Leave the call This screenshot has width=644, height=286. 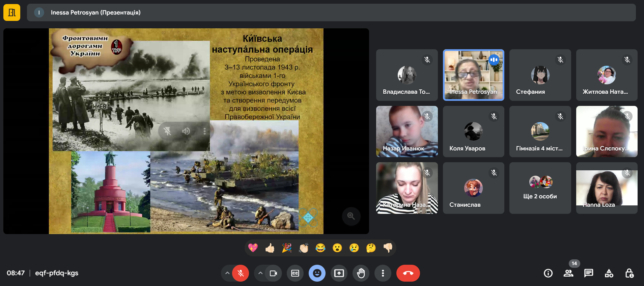[408, 273]
